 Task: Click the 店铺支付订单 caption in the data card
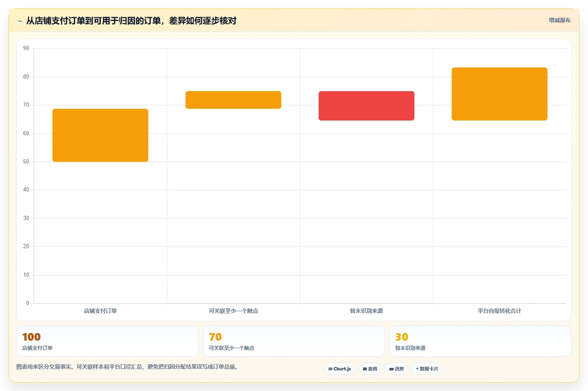tap(37, 348)
